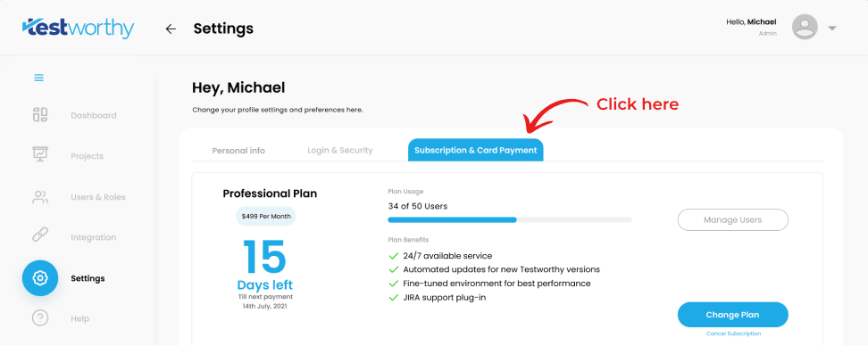Expand the account dropdown arrow
This screenshot has width=868, height=346.
tap(831, 29)
